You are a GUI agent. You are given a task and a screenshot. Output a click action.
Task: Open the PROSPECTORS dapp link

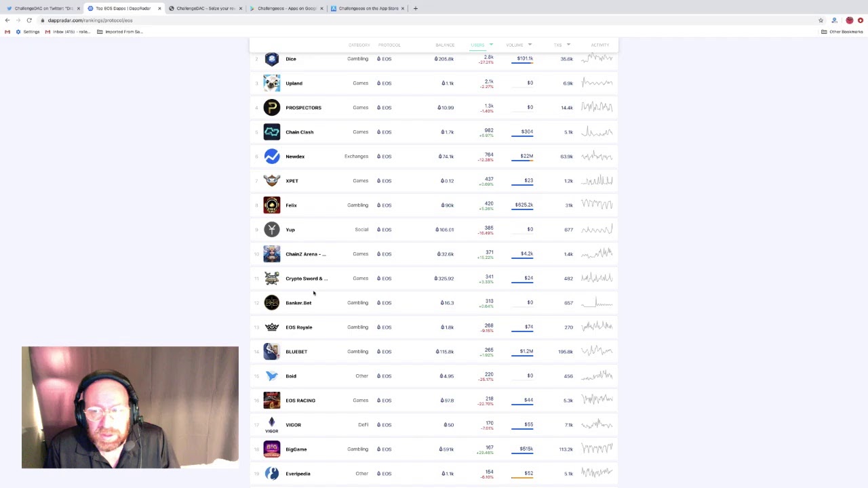pyautogui.click(x=303, y=108)
